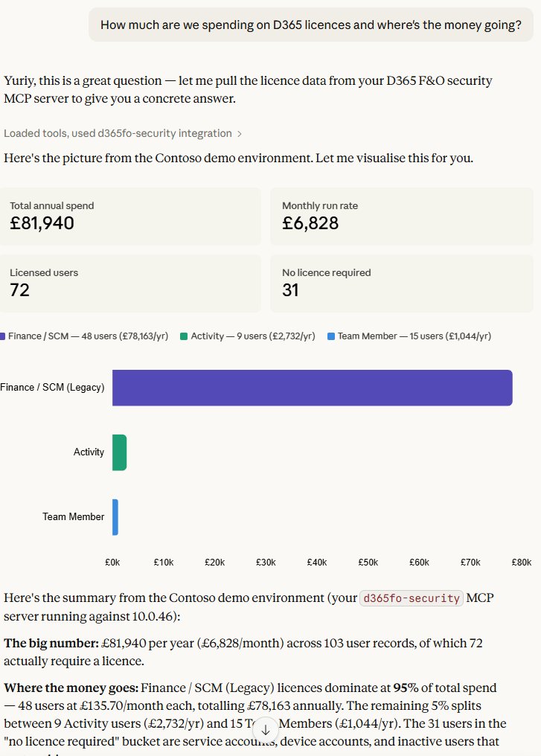Select the green Activity bar in chart
The width and height of the screenshot is (541, 756).
pyautogui.click(x=120, y=452)
